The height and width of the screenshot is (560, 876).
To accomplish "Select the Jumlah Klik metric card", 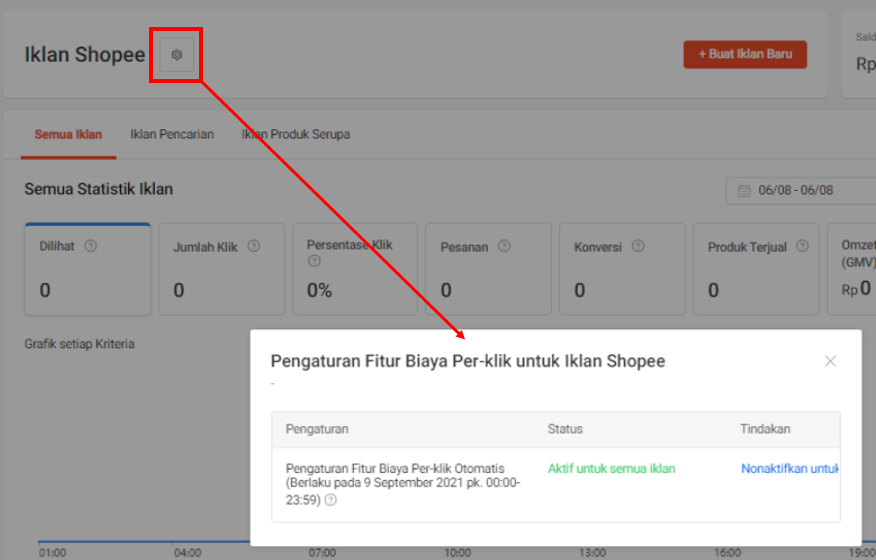I will click(x=220, y=270).
